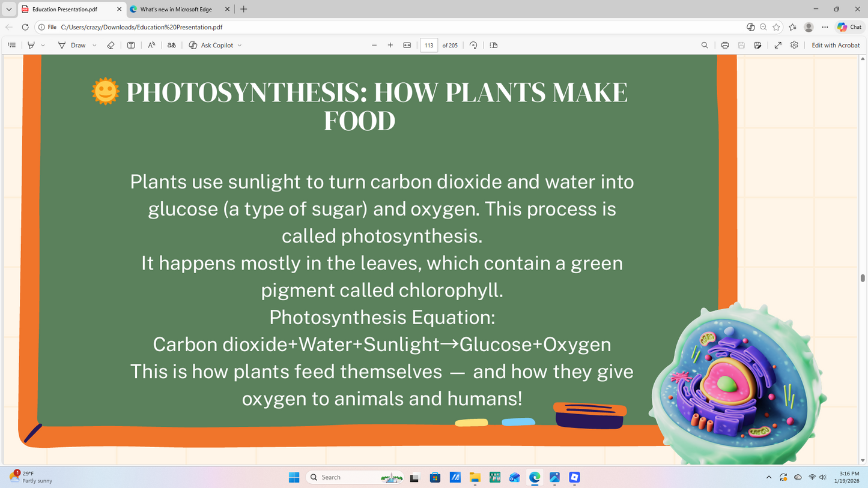
Task: Expand the Ask Copilot dropdown arrow
Action: (x=240, y=45)
